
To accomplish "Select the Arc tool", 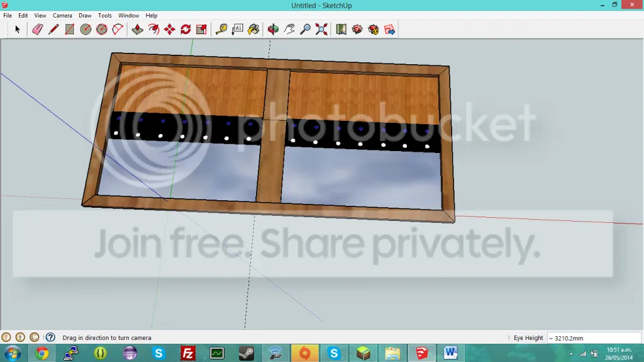I will click(x=118, y=29).
